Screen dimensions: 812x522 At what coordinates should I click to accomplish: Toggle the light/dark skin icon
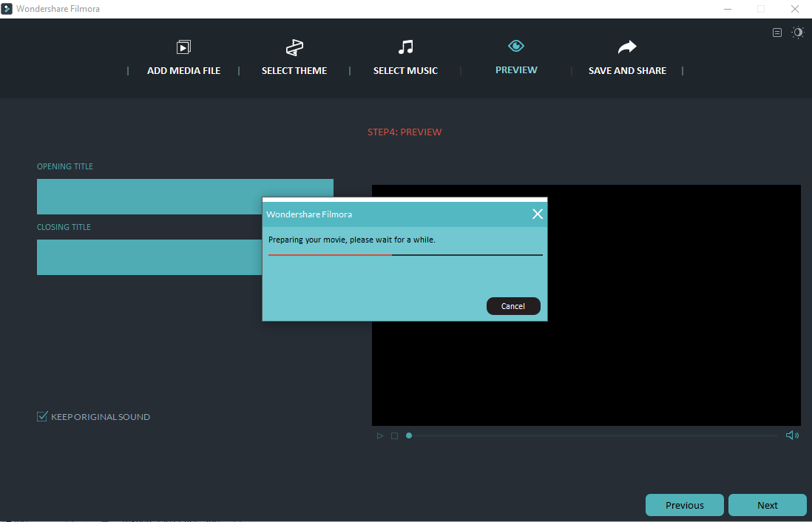click(x=798, y=33)
